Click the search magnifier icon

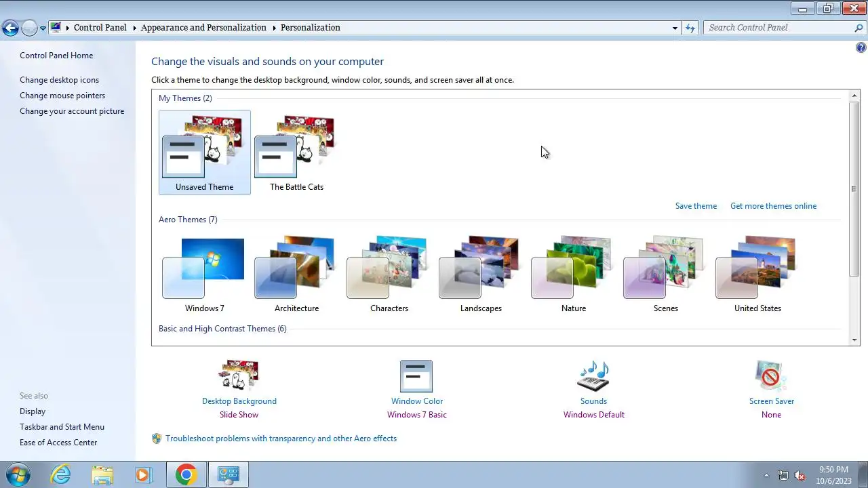point(859,28)
